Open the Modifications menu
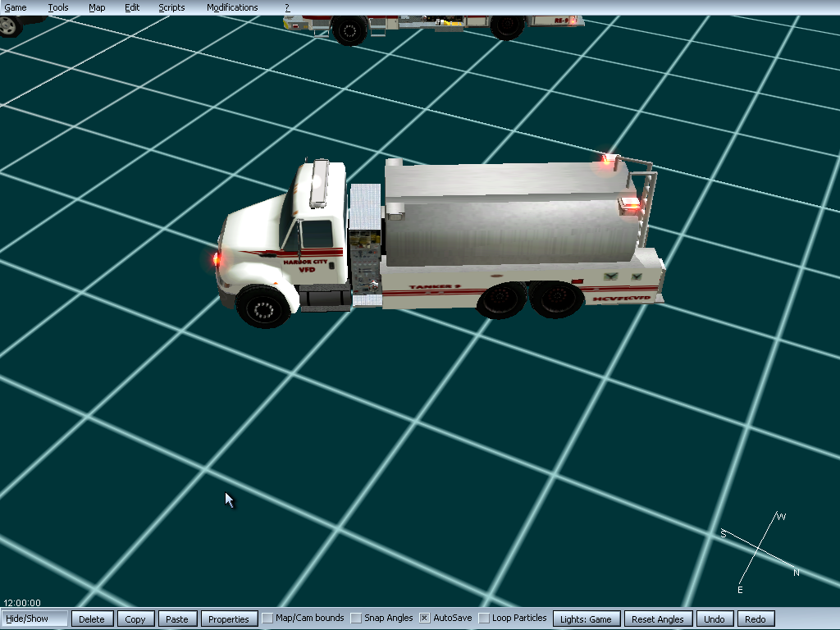840x630 pixels. pos(232,7)
